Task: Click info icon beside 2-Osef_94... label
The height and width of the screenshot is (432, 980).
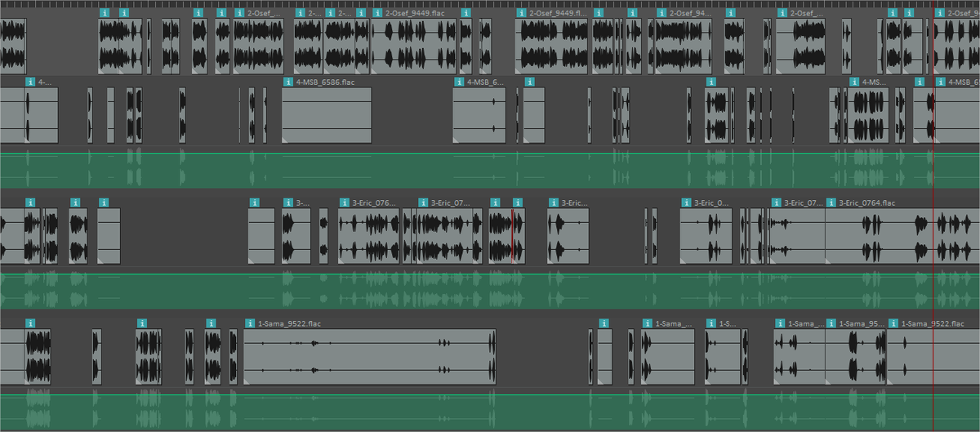Action: point(661,13)
